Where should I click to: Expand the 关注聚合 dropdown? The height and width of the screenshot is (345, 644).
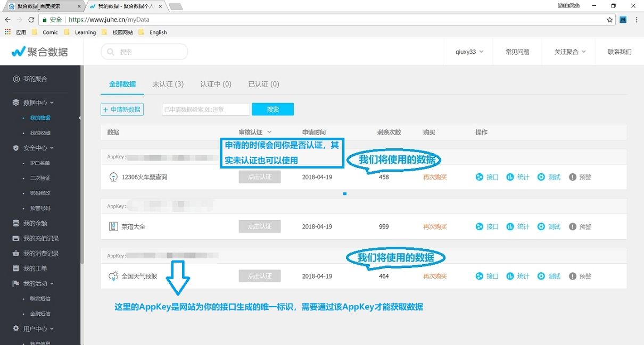point(570,52)
